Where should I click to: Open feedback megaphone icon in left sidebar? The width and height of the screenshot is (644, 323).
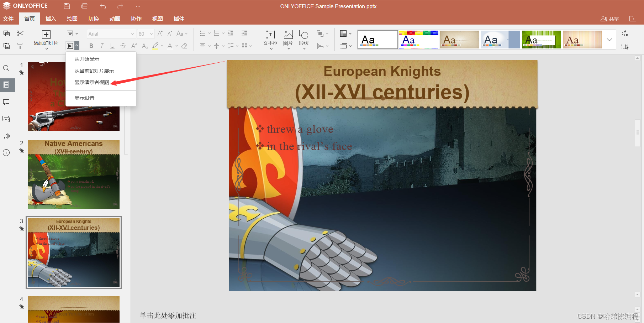click(6, 136)
